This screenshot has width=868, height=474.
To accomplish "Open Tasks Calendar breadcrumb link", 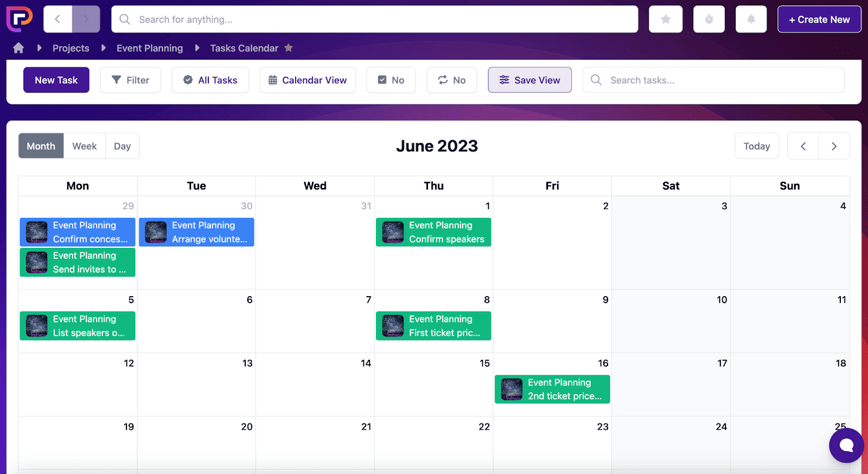I will pos(244,48).
